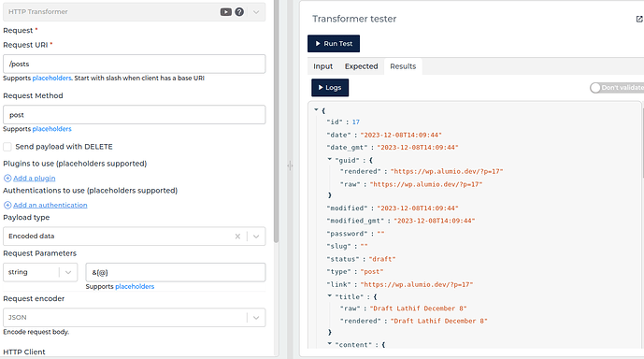Screen dimensions: 644x359
Task: Click the "status" value "draft"
Action: click(x=382, y=259)
